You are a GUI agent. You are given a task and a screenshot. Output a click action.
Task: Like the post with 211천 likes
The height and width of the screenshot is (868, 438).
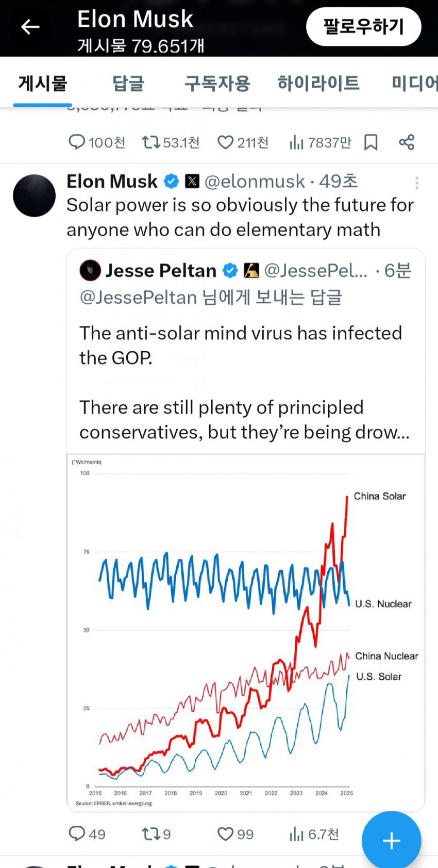pyautogui.click(x=225, y=142)
